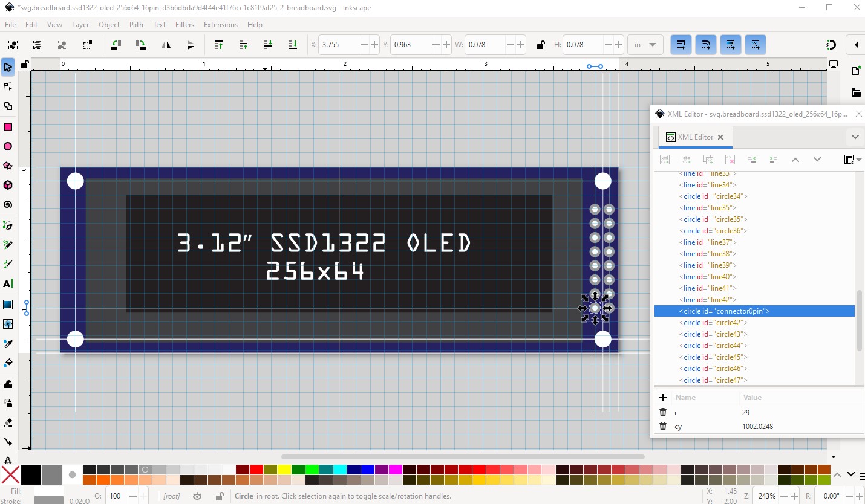Image resolution: width=865 pixels, height=504 pixels.
Task: Expand the XML Editor panel chevron menu
Action: pos(855,137)
